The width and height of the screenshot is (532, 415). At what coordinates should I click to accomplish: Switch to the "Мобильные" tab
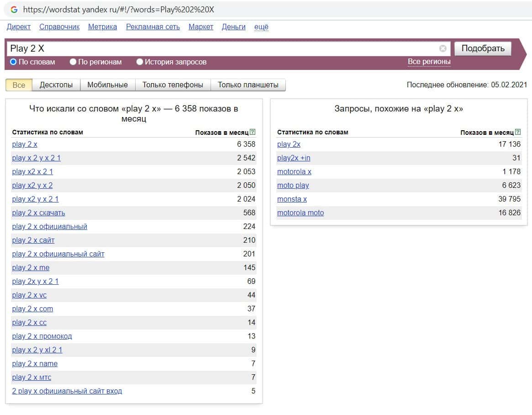tap(108, 85)
